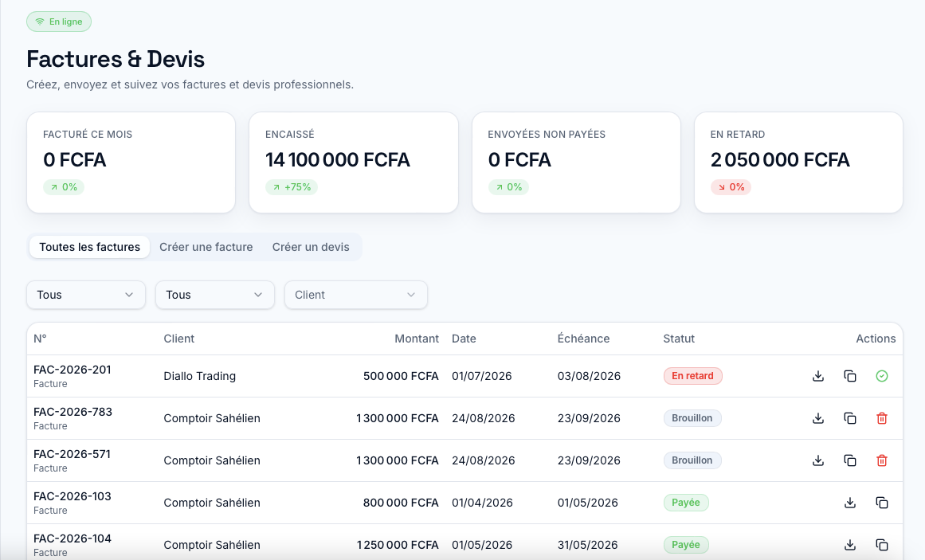Expand the Client filter dropdown

(355, 295)
